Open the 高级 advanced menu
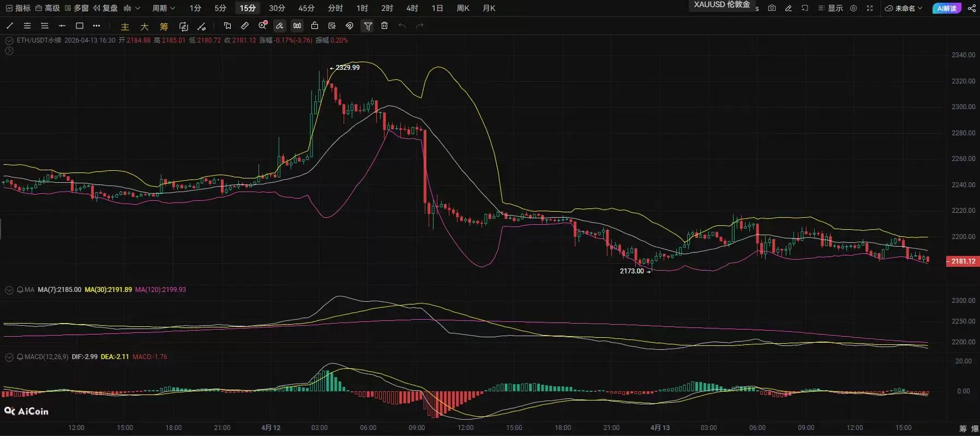This screenshot has height=436, width=980. [47, 8]
